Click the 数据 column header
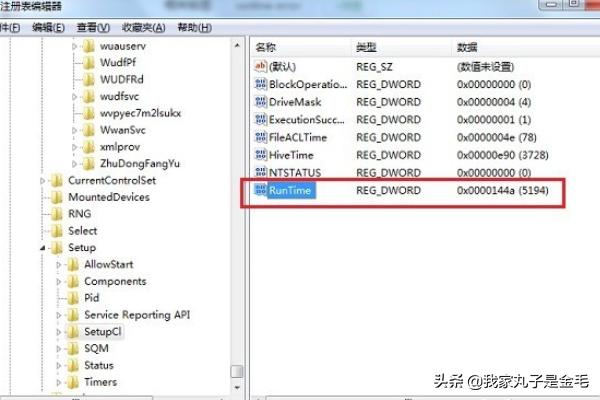Image resolution: width=600 pixels, height=400 pixels. tap(467, 47)
